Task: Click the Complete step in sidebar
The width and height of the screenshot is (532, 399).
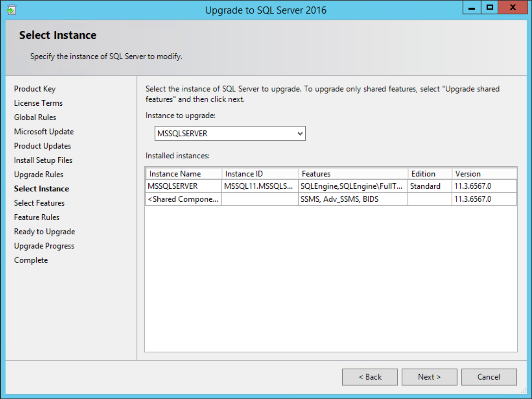Action: [31, 260]
